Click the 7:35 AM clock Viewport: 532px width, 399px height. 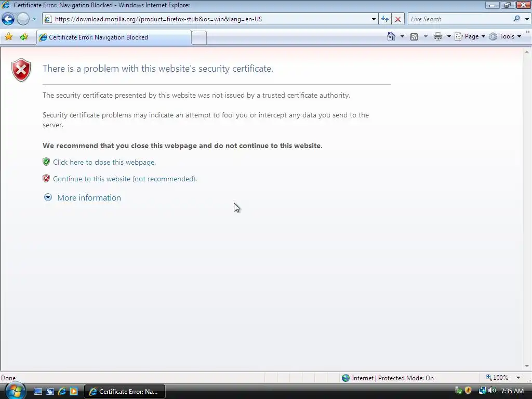coord(512,391)
